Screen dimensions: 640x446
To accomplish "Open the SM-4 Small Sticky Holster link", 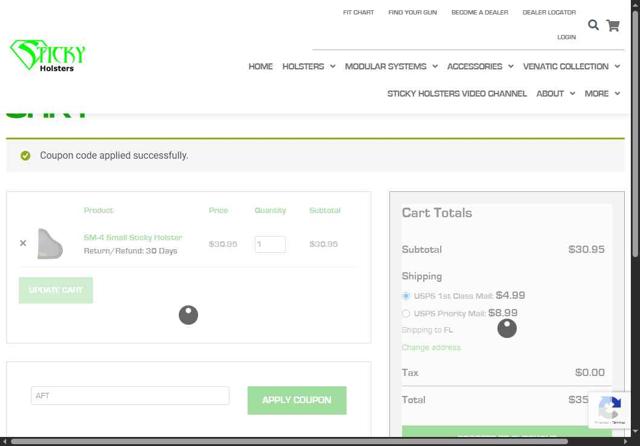I will 133,237.
